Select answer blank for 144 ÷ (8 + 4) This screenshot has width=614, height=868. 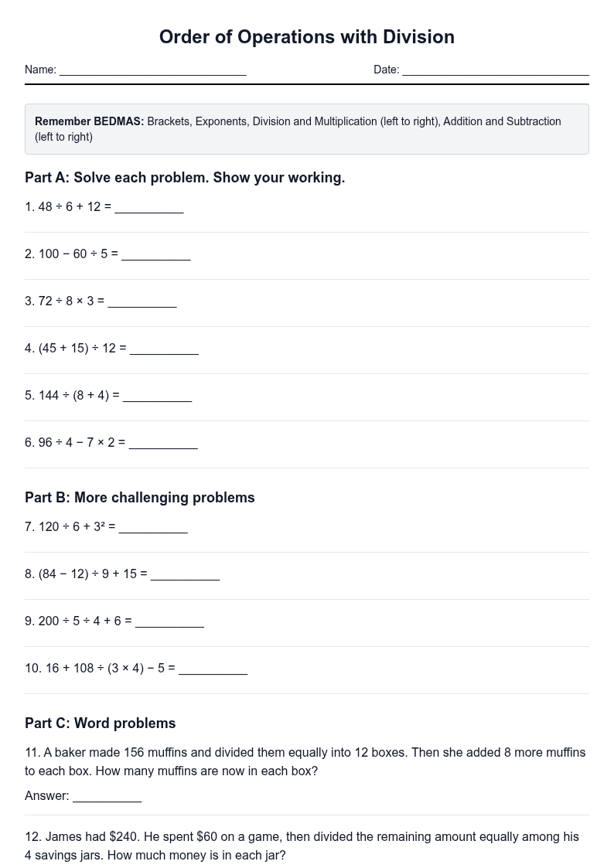(x=158, y=396)
